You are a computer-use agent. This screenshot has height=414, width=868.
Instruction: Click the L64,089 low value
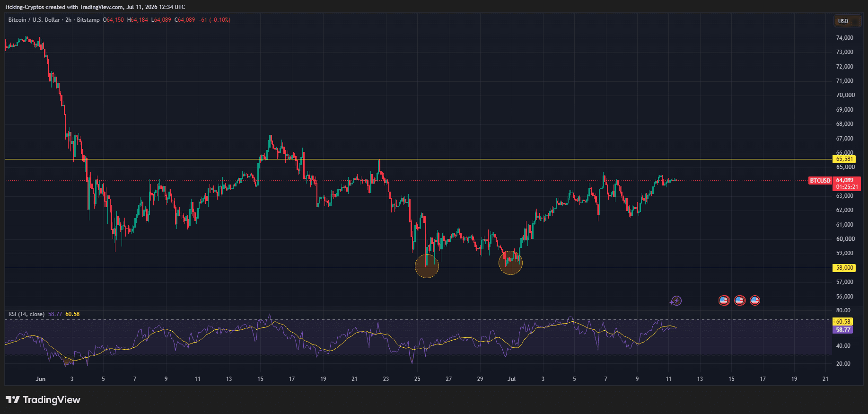pyautogui.click(x=161, y=20)
